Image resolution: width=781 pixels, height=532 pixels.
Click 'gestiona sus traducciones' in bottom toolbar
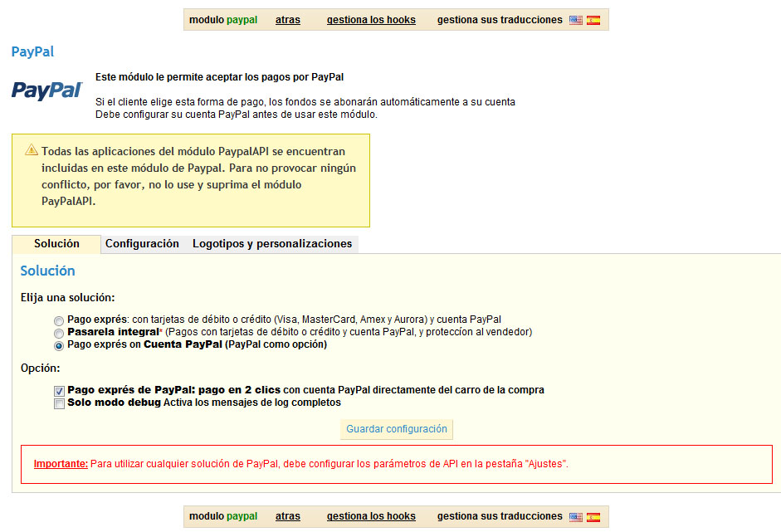coord(500,516)
